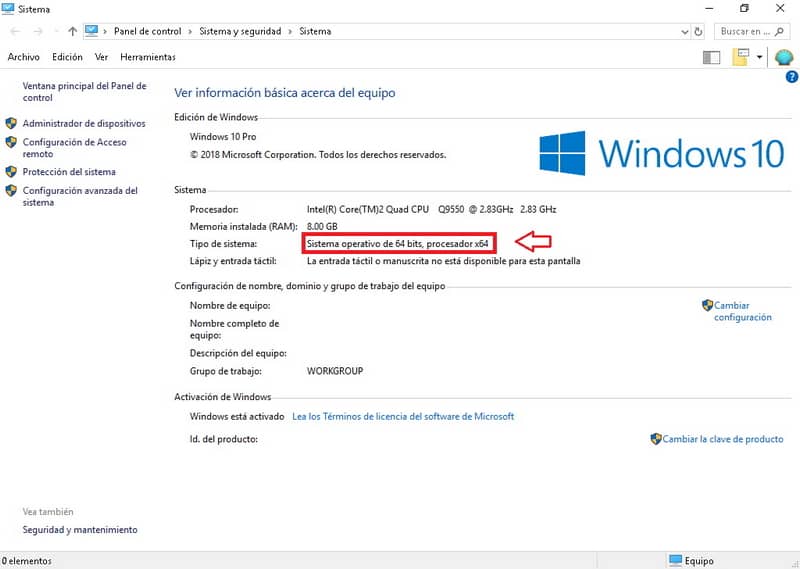Click the shield icon beside Administrador de dispositivos
Viewport: 800px width, 569px height.
[11, 123]
